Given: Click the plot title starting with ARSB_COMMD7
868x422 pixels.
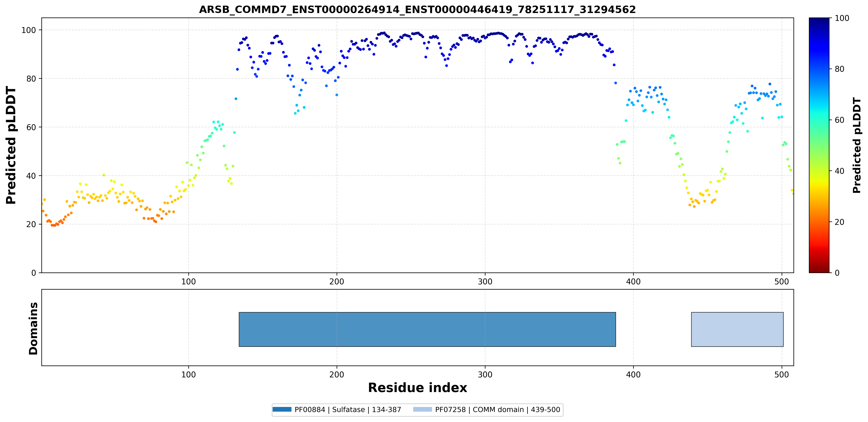Looking at the screenshot, I should [418, 9].
